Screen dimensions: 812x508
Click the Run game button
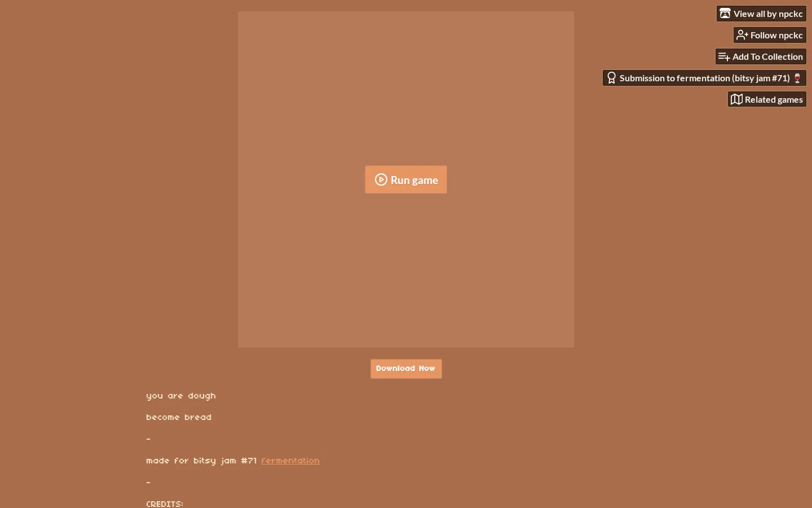406,179
